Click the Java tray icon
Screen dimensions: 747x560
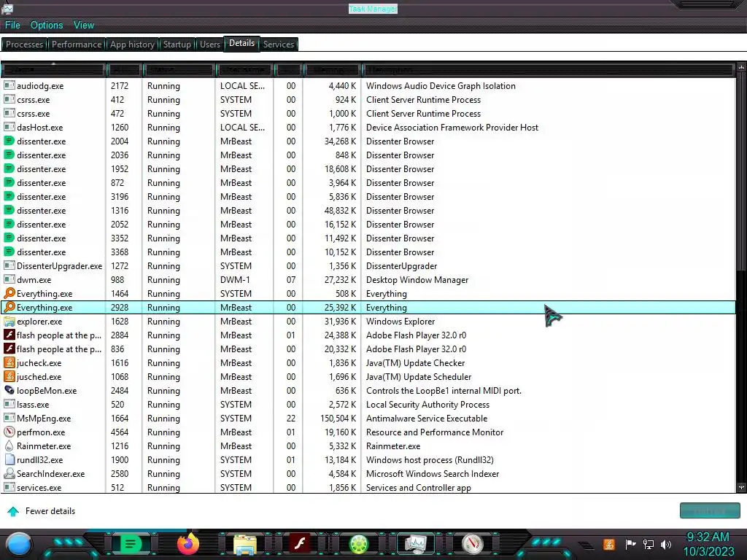pyautogui.click(x=609, y=544)
